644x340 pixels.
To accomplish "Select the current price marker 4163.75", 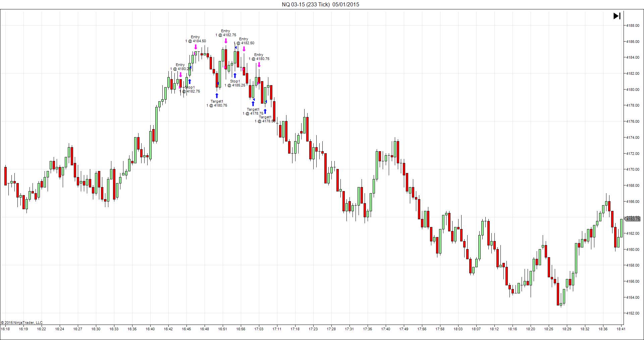I will pyautogui.click(x=633, y=219).
